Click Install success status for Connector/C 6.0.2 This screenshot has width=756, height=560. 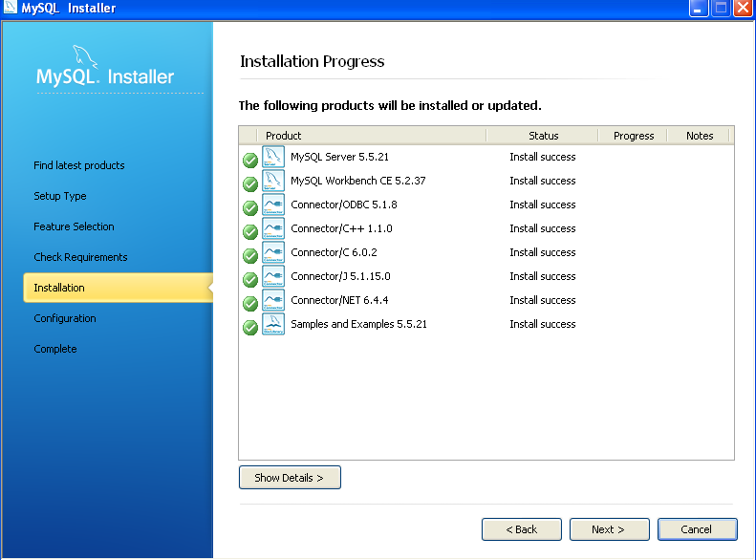point(543,252)
